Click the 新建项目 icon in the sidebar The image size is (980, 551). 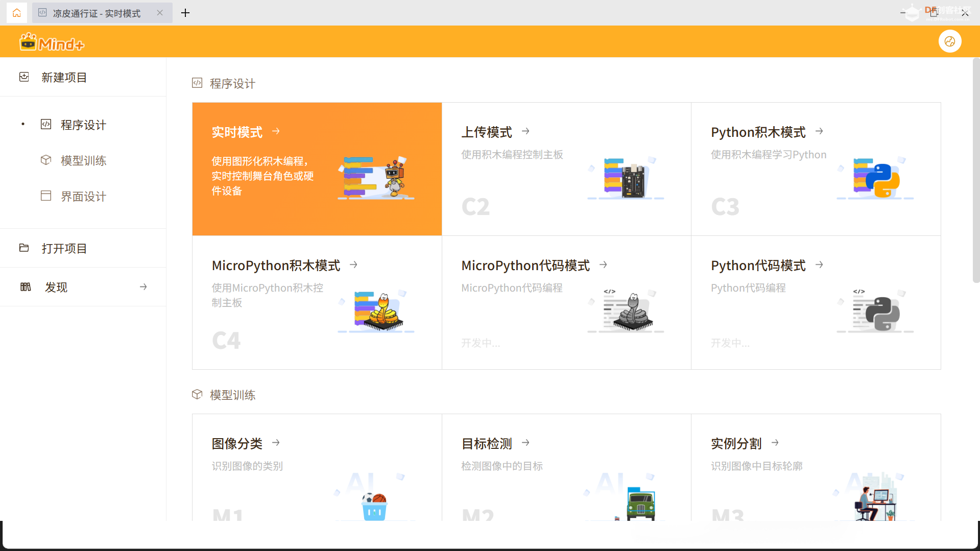(24, 77)
